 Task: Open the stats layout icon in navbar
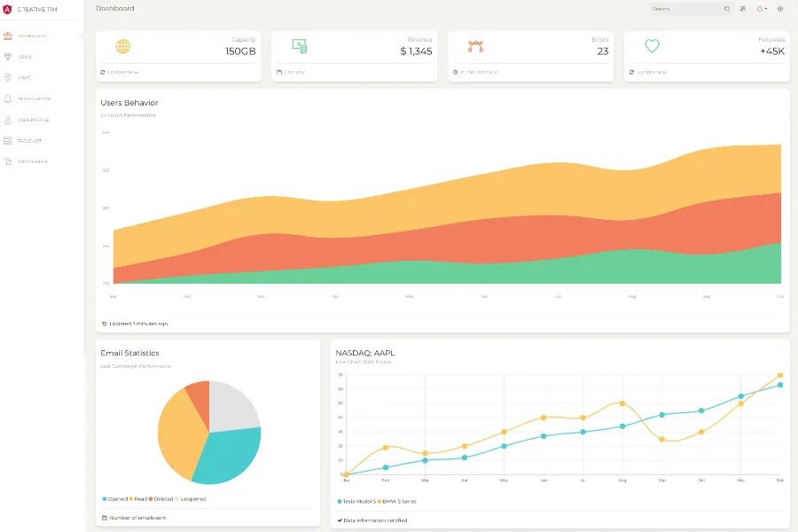pyautogui.click(x=743, y=9)
